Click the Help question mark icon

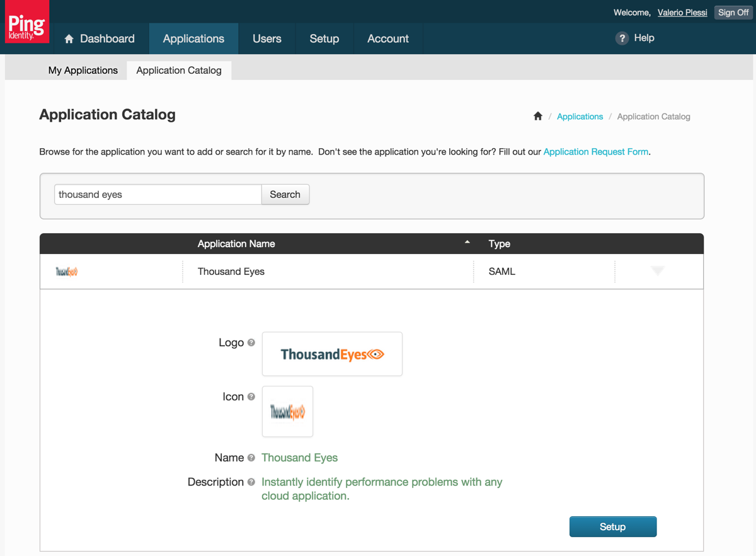point(622,38)
